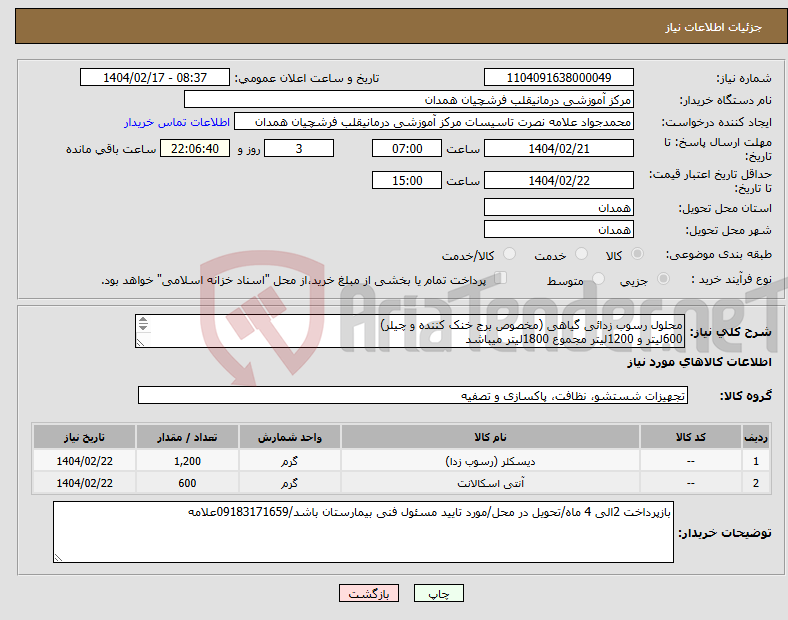Click the description box scroll down arrow
This screenshot has height=620, width=788.
tap(143, 328)
